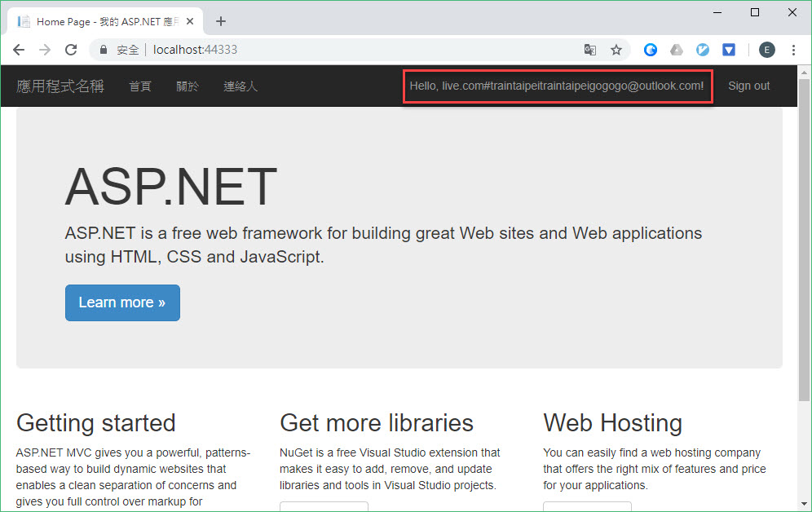Click the 應用程式名稱 brand link
Viewport: 812px width, 512px height.
(x=60, y=86)
